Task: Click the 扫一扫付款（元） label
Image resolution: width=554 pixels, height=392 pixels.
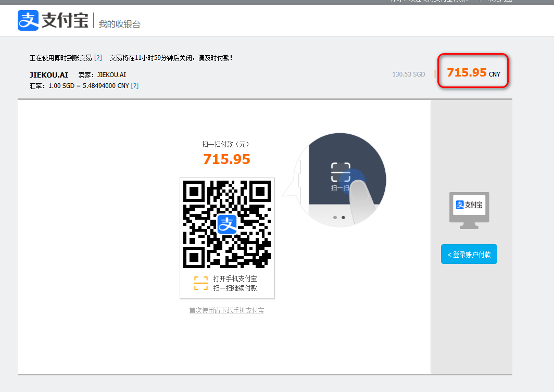Action: [226, 144]
